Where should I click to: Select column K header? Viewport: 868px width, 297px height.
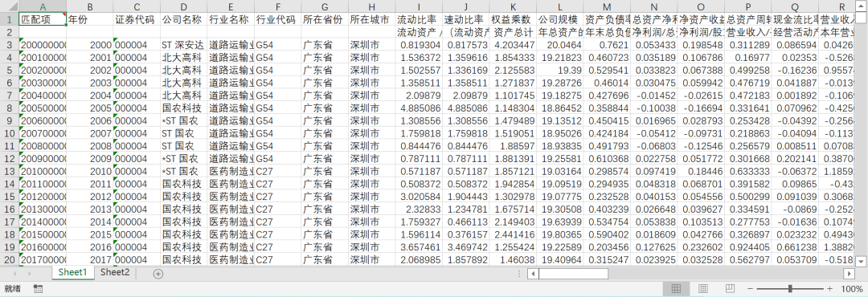click(x=513, y=6)
